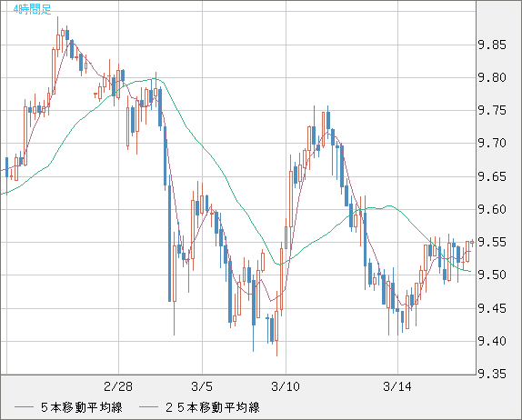The image size is (522, 420).
Task: Click the green 25-period MA legend line
Action: (148, 407)
